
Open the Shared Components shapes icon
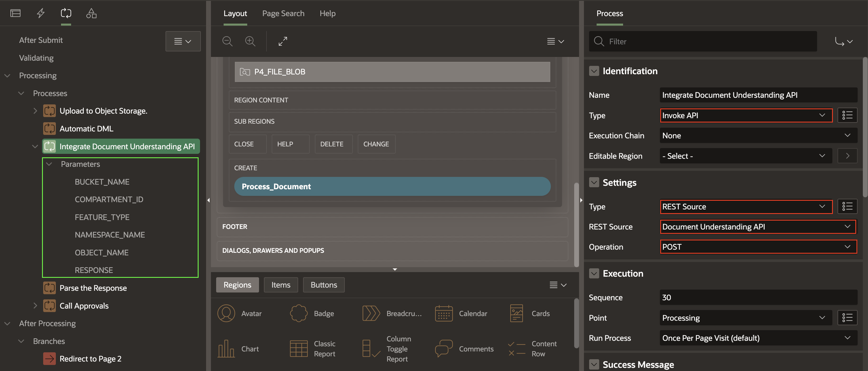click(91, 13)
